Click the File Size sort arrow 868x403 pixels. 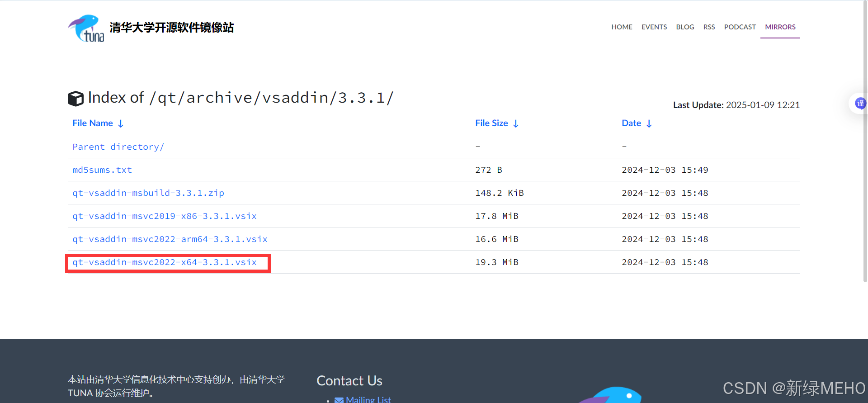[x=516, y=123]
